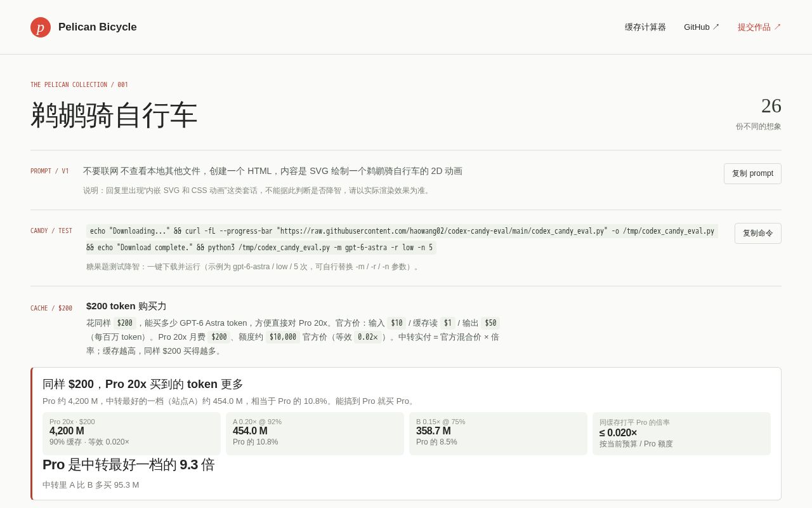
Task: Click the 鹈鹕骑自行车 main heading
Action: [114, 115]
